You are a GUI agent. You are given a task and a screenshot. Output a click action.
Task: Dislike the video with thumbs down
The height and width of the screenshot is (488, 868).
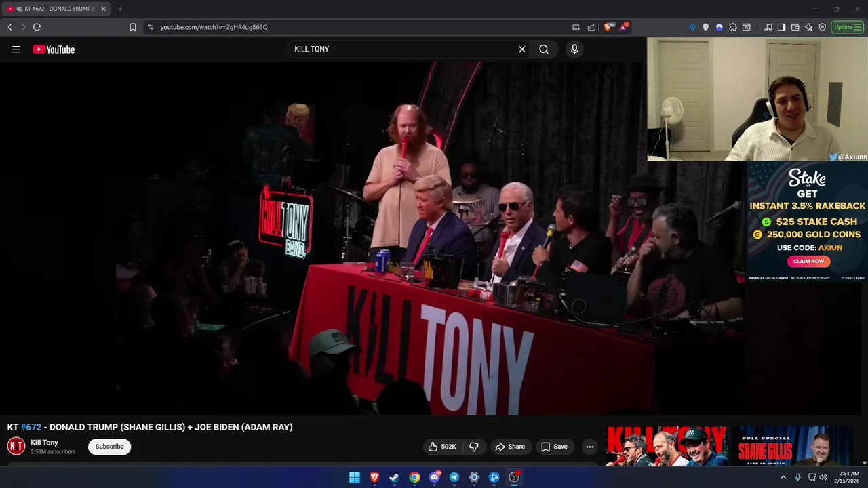(x=474, y=447)
